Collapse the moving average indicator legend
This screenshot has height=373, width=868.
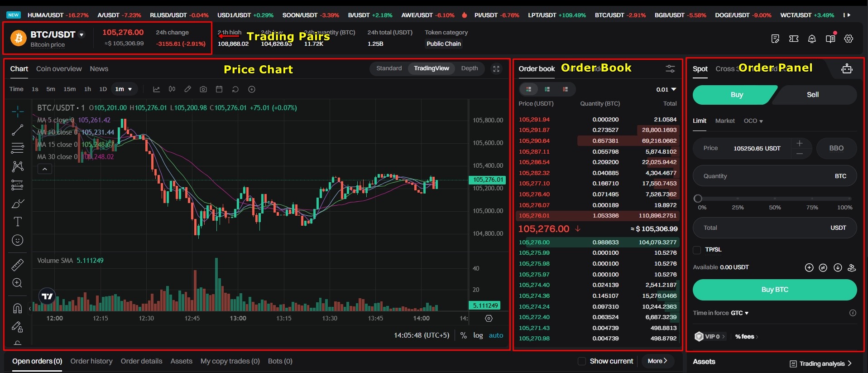click(44, 169)
